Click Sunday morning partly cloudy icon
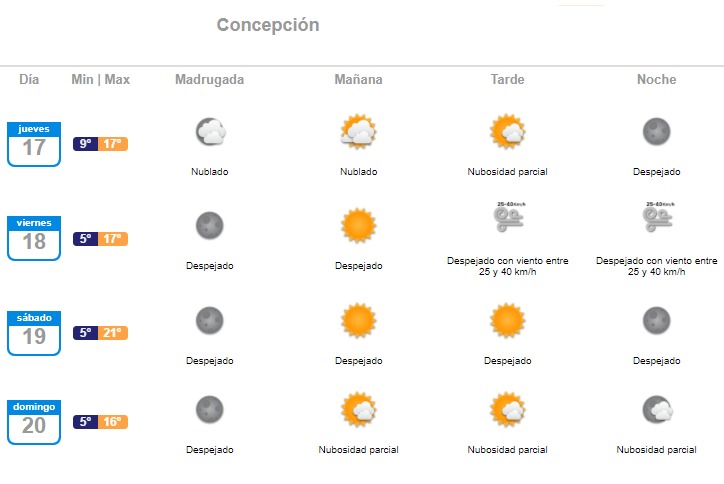Screen dimensions: 724x484 [358, 409]
